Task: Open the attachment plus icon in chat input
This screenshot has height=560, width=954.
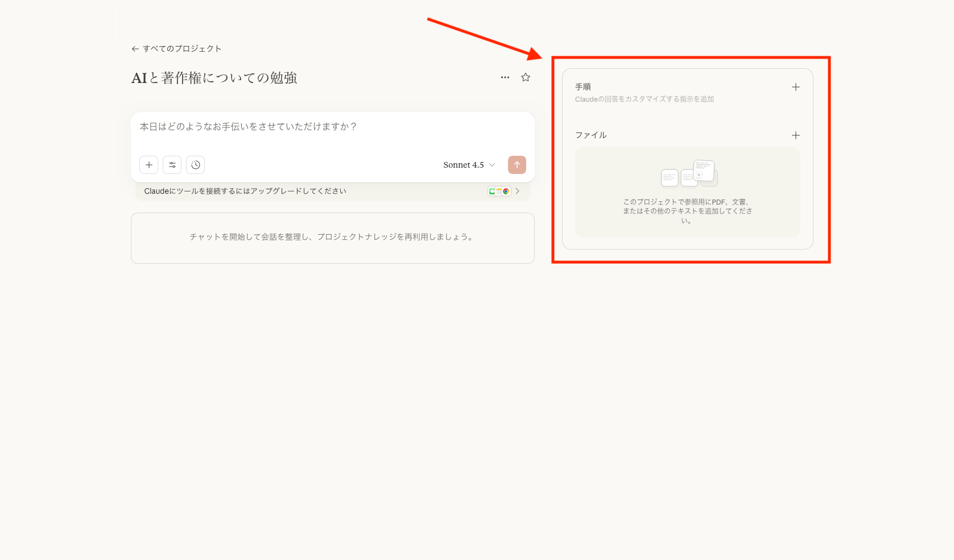Action: click(148, 165)
